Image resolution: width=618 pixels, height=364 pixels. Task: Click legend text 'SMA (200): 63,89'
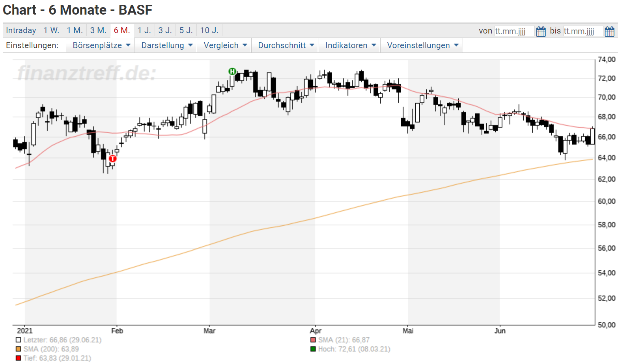pos(51,349)
